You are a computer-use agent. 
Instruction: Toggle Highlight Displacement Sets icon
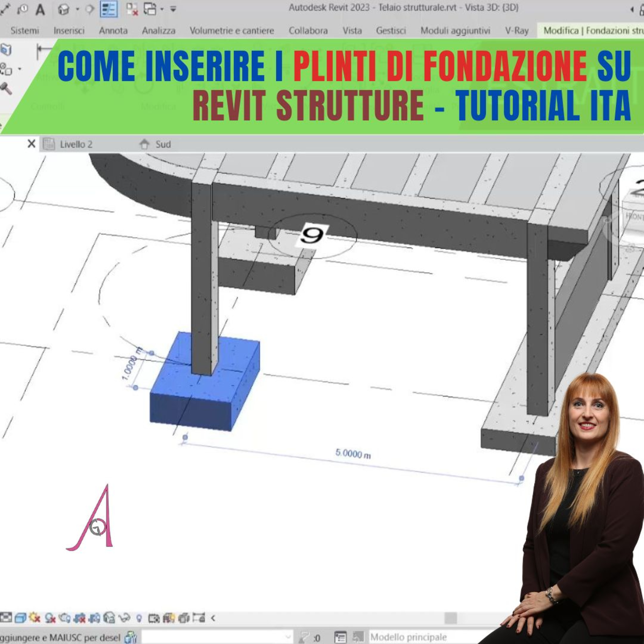(x=184, y=618)
